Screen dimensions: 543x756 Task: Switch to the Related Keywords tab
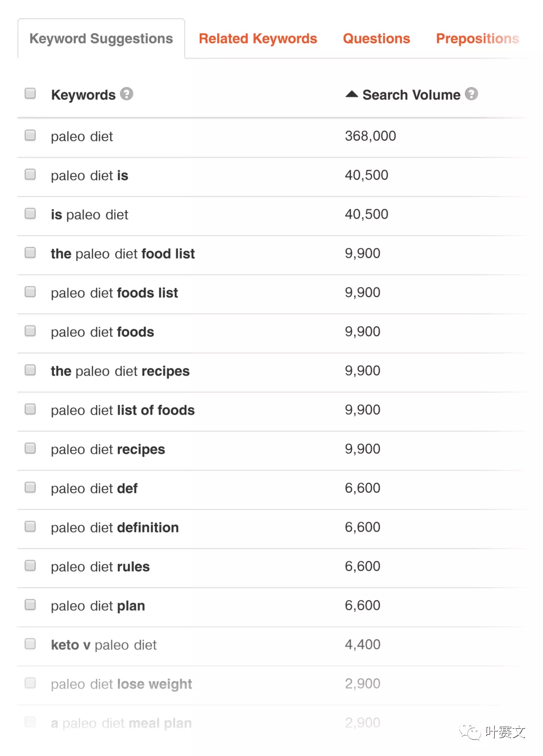[258, 39]
